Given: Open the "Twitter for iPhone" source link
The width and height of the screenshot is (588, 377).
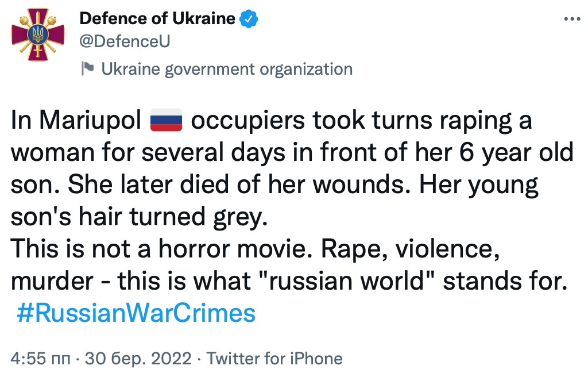Looking at the screenshot, I should coord(274,359).
